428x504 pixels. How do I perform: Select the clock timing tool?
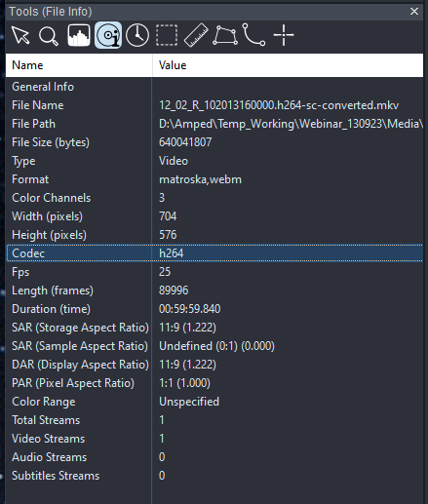[x=137, y=35]
